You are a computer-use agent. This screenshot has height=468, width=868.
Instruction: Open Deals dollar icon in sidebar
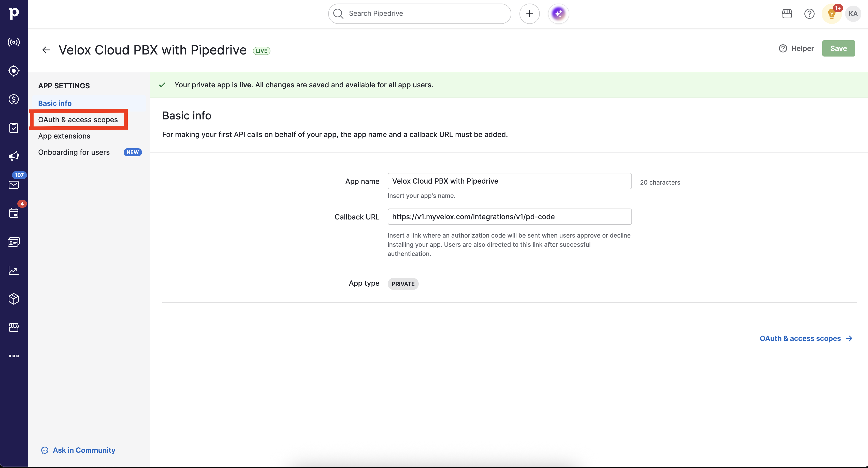[x=13, y=99]
